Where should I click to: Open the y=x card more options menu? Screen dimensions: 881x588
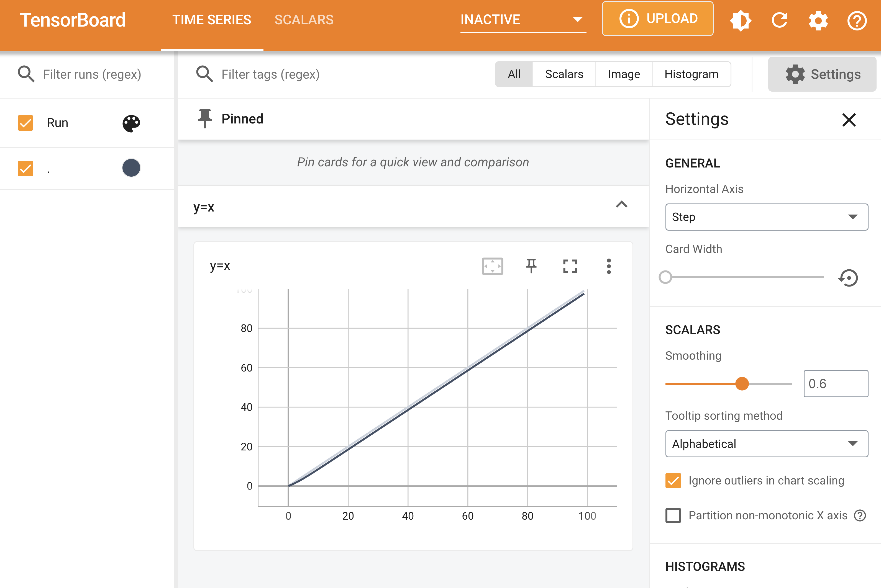608,266
